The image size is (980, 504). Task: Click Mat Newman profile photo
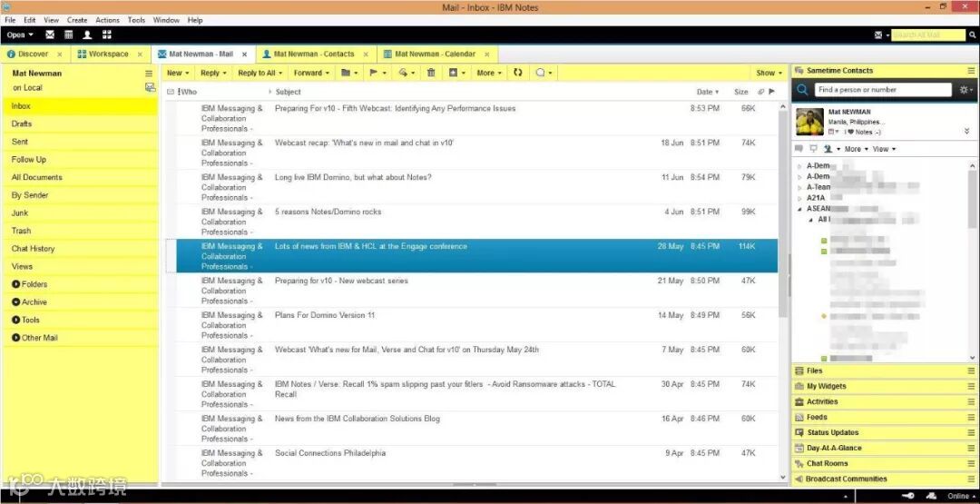(x=809, y=122)
